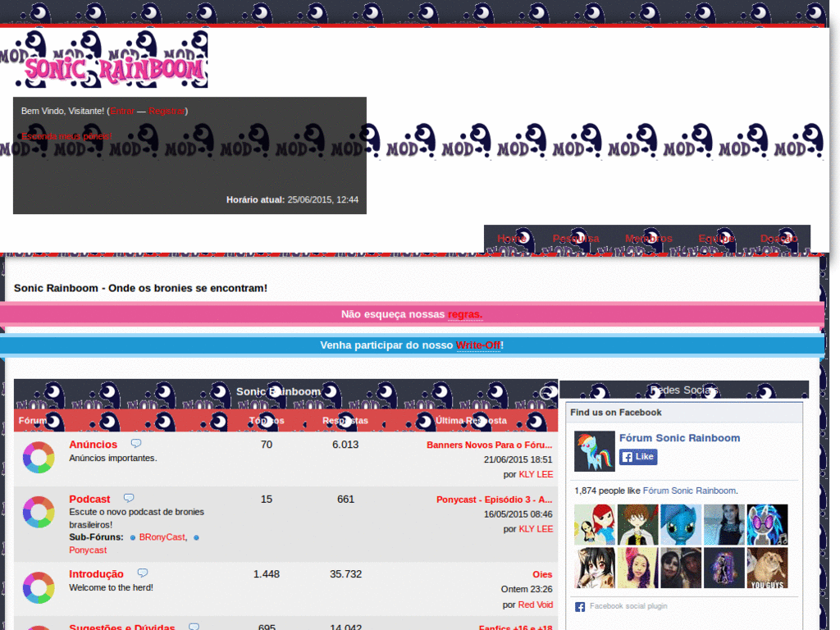The height and width of the screenshot is (630, 840).
Task: Click the Facebook Like button
Action: (638, 456)
